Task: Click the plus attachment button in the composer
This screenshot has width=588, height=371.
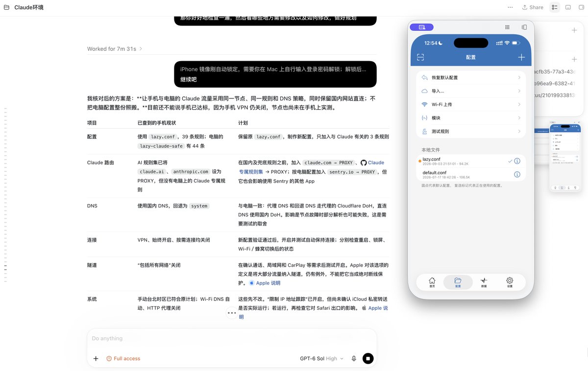Action: coord(96,359)
